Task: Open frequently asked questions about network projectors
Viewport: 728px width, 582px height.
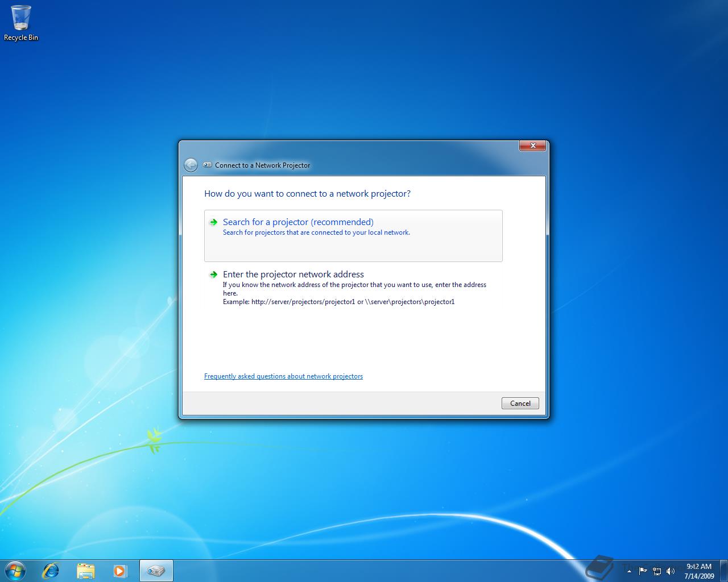Action: pos(283,376)
